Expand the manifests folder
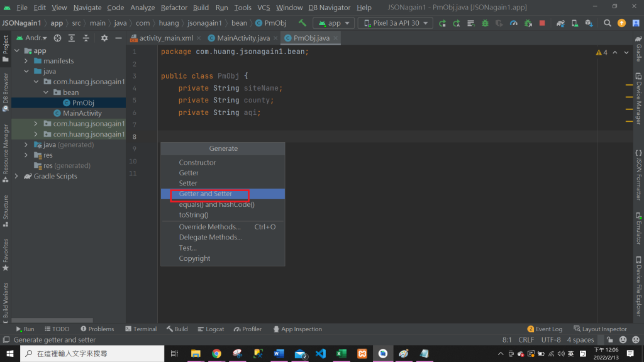 (x=26, y=61)
